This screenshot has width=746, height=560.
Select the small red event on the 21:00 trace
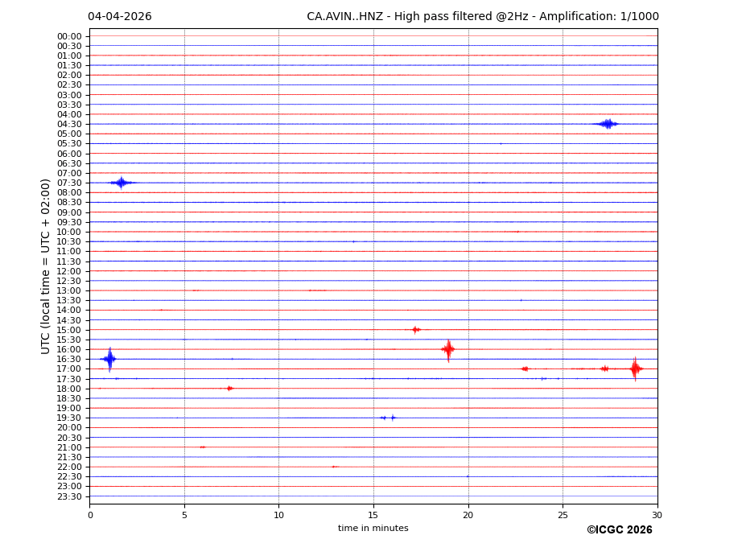point(202,447)
